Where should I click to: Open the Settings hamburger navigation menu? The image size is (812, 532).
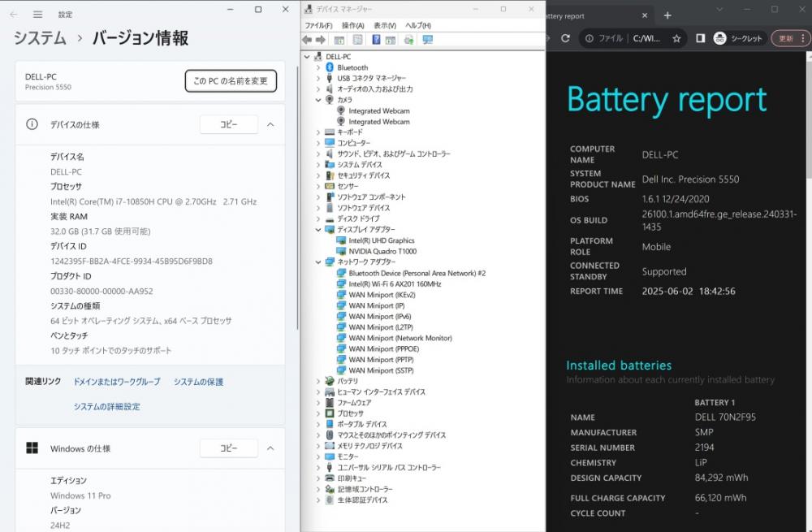click(x=38, y=15)
